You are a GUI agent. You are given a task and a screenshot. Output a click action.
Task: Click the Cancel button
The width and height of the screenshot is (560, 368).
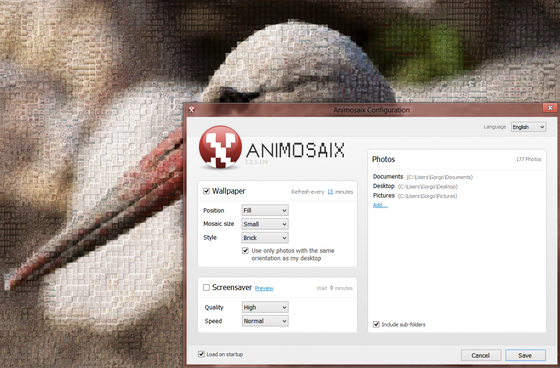481,355
